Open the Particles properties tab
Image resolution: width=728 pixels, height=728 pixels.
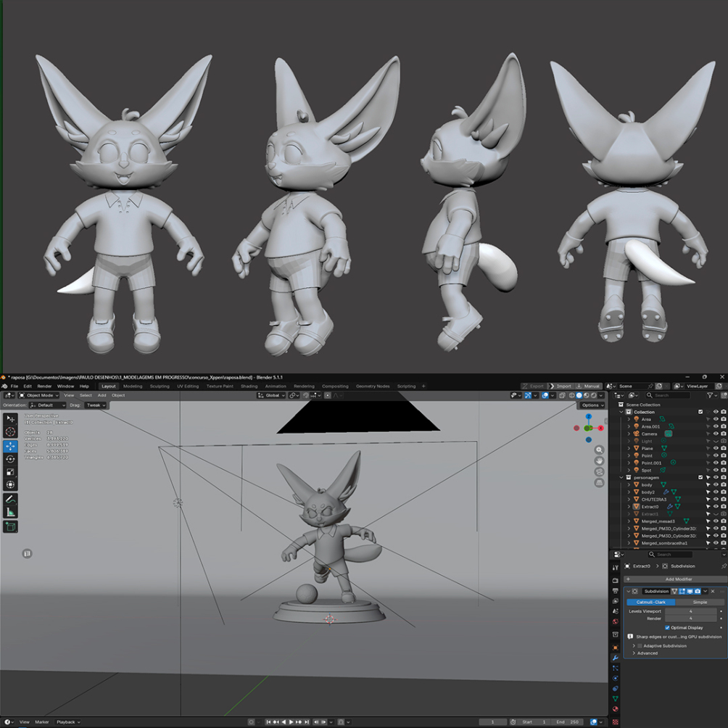pyautogui.click(x=615, y=668)
